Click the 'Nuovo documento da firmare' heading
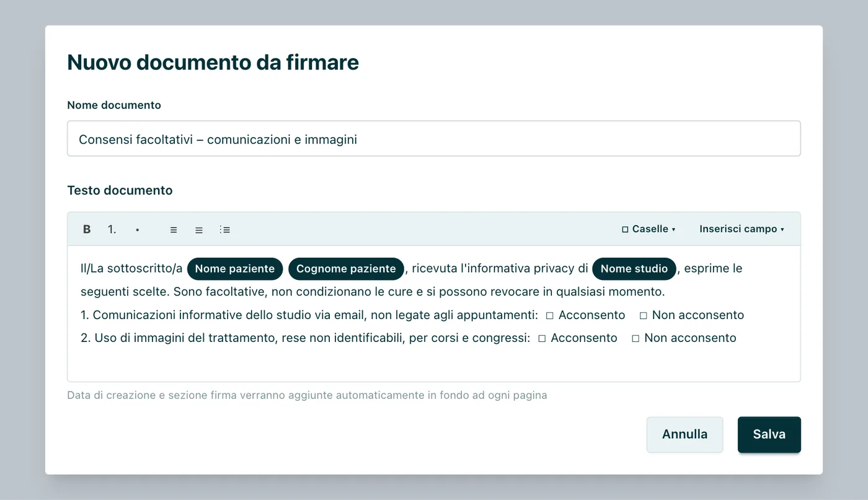Screen dimensions: 868x500 pyautogui.click(x=213, y=63)
